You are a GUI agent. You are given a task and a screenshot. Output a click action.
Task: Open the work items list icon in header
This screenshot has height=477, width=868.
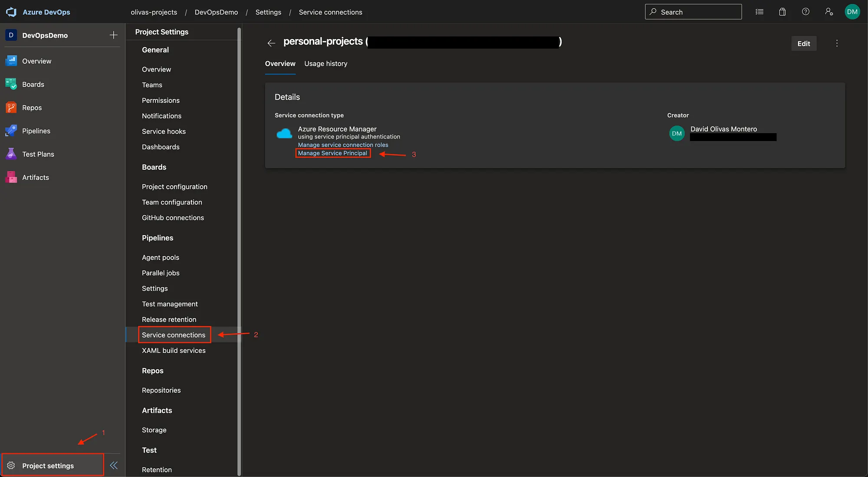pos(759,12)
